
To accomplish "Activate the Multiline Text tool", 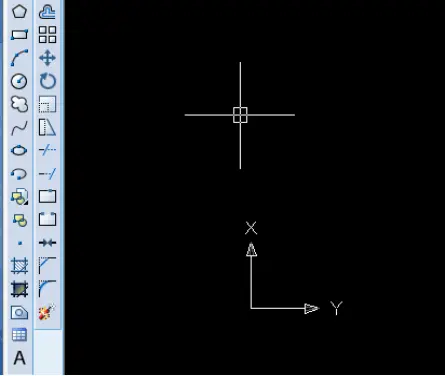I will click(x=19, y=358).
